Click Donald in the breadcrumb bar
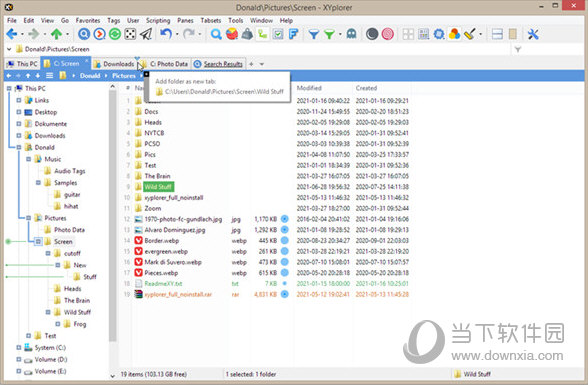The height and width of the screenshot is (385, 588). coord(90,76)
